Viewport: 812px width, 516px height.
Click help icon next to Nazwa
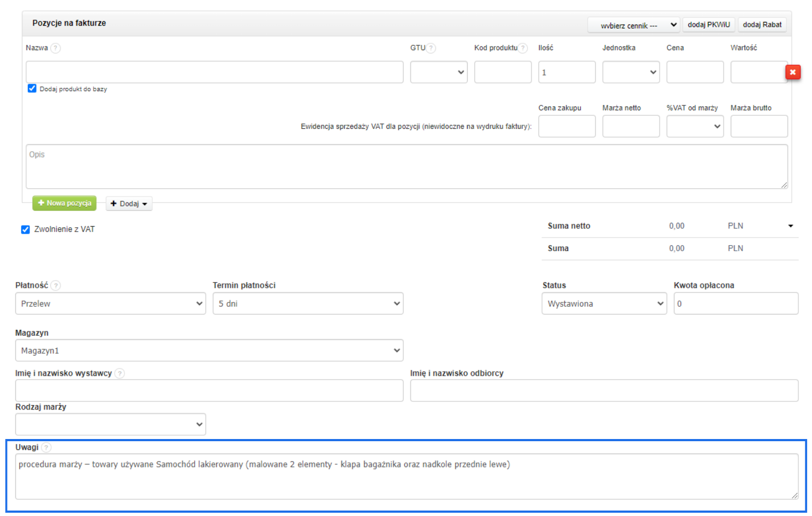coord(56,48)
